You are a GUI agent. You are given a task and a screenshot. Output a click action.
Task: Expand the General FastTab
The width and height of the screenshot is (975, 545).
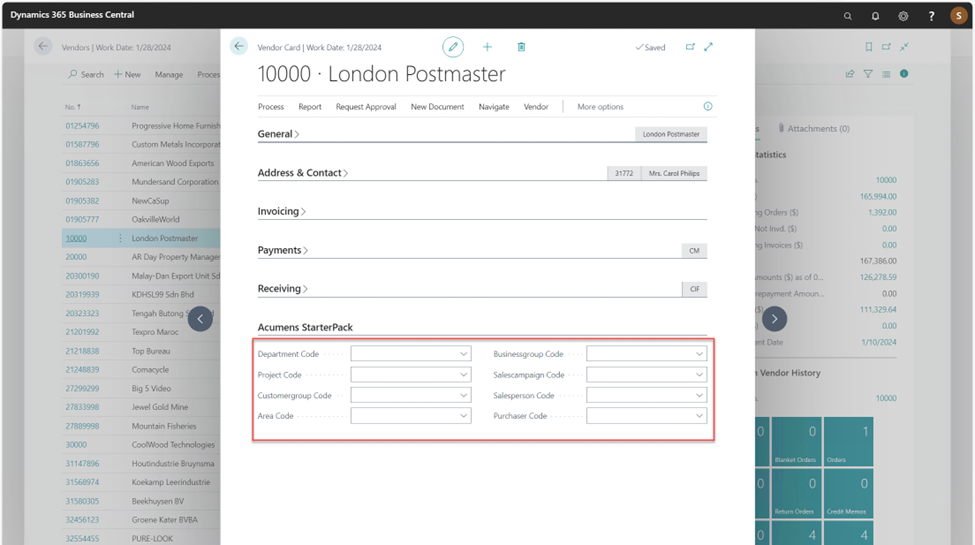[278, 134]
